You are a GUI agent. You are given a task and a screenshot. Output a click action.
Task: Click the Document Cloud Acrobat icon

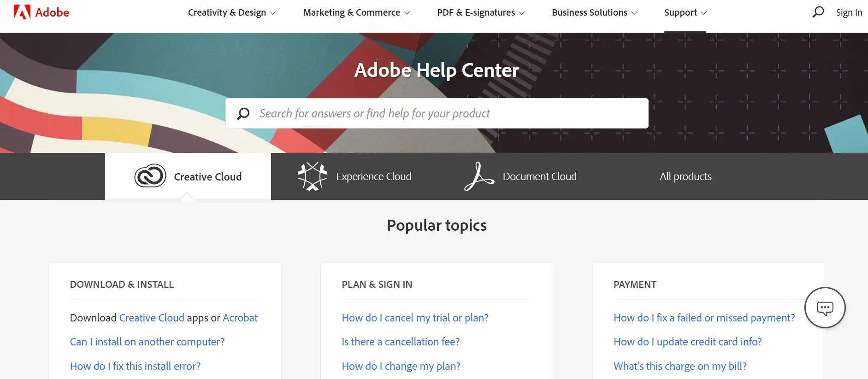[x=478, y=176]
